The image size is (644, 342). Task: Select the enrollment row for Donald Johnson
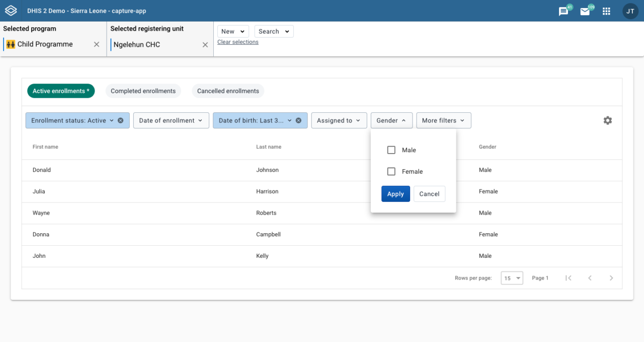(x=151, y=170)
